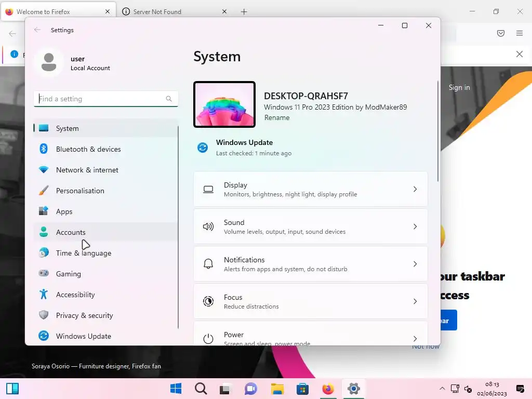The width and height of the screenshot is (532, 399).
Task: Open Windows Update from System header
Action: pos(244,148)
